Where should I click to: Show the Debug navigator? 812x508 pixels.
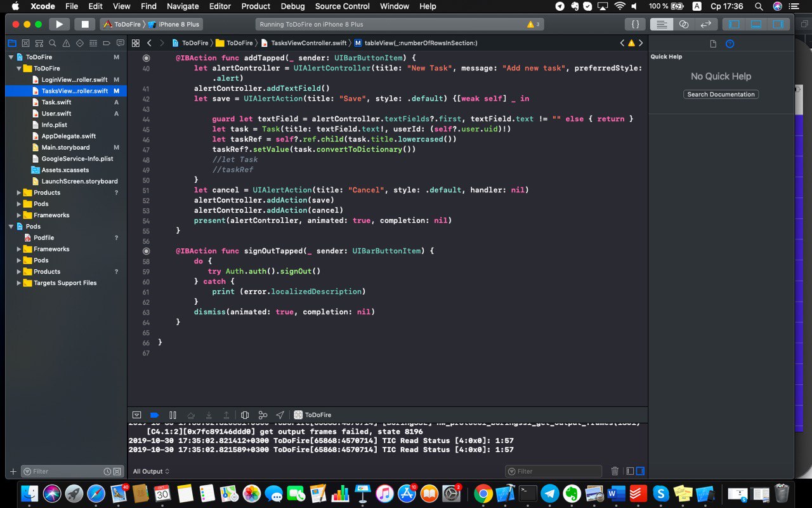(x=93, y=43)
